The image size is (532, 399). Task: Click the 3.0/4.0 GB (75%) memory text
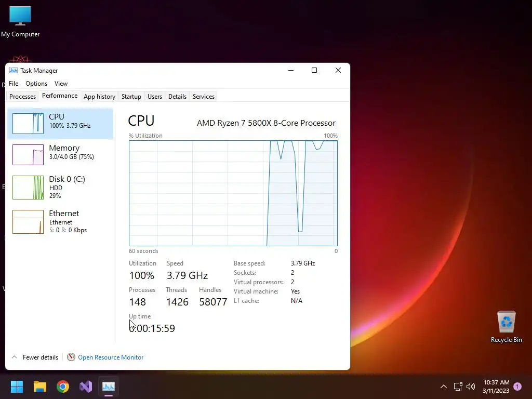coord(72,157)
